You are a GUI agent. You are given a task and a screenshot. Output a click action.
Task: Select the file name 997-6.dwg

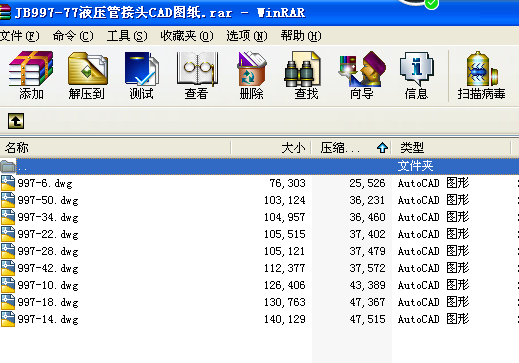coord(45,183)
